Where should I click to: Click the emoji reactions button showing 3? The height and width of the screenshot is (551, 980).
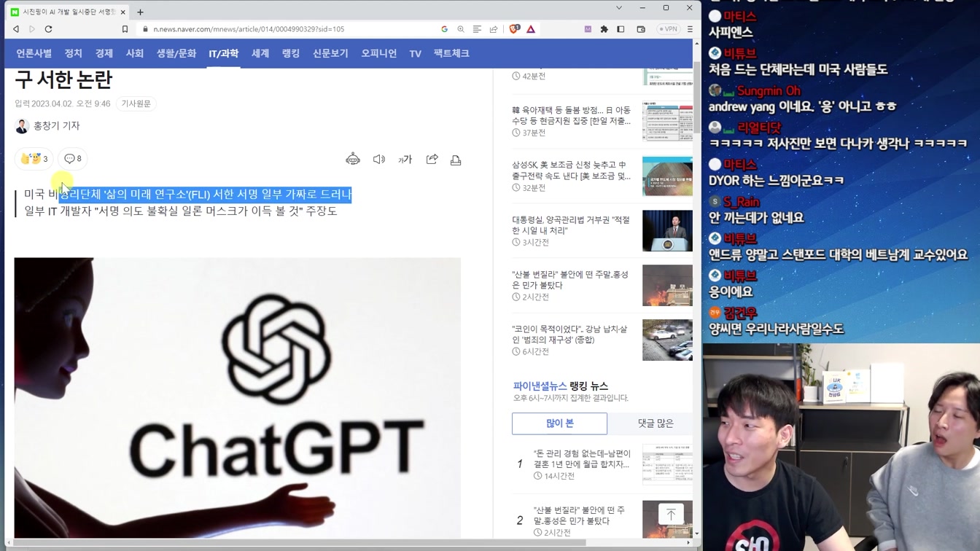(34, 158)
